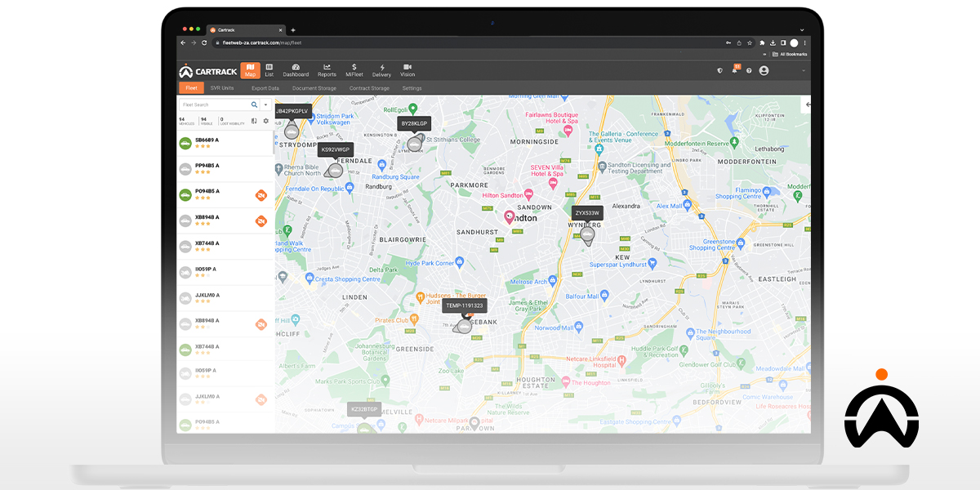Open the Contract Storage tab

pos(370,87)
